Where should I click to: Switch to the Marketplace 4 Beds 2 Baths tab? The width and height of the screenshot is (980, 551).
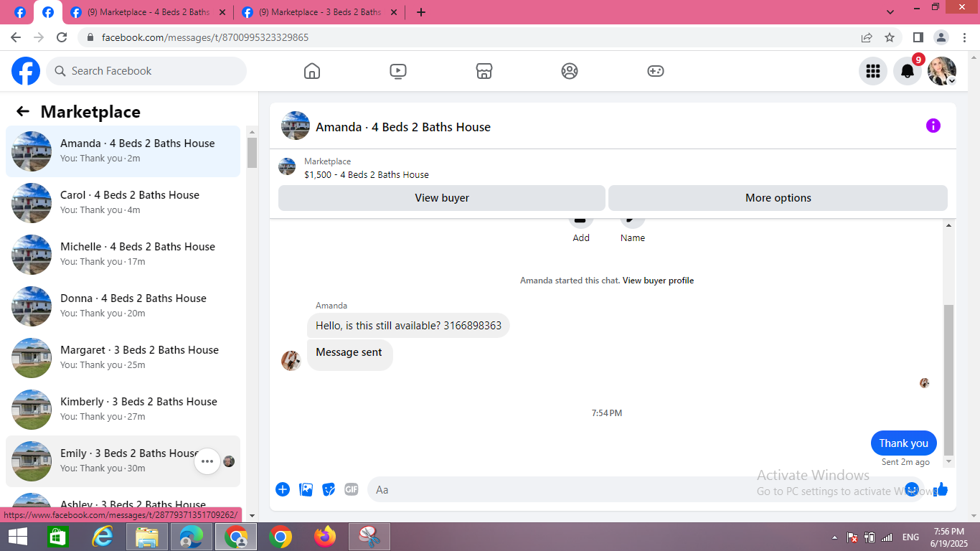(148, 12)
